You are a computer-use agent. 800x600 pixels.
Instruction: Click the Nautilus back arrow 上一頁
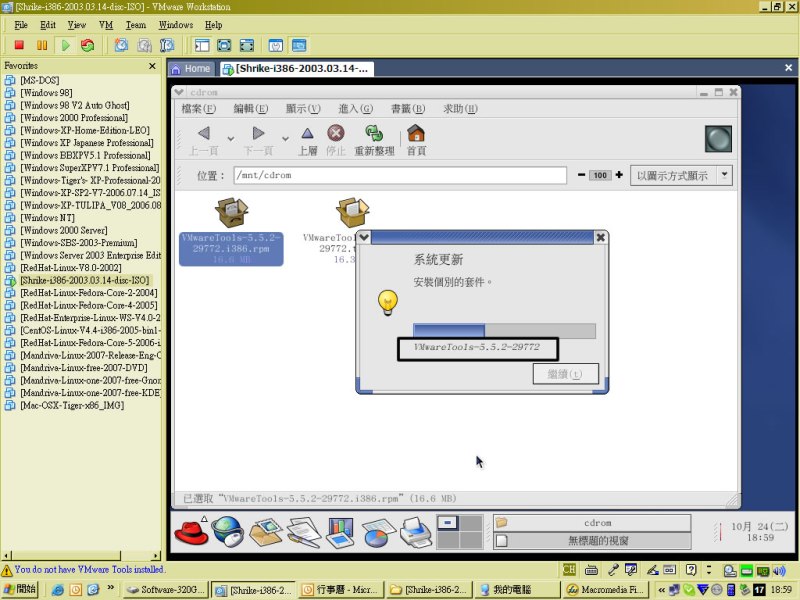[204, 134]
